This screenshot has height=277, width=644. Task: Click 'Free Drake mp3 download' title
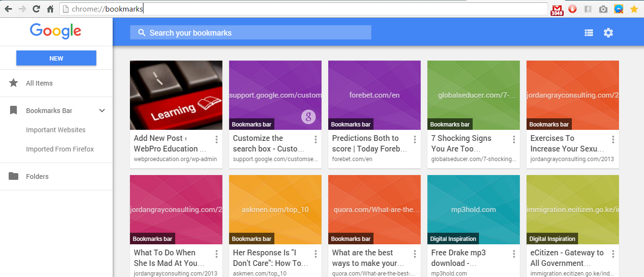click(458, 258)
